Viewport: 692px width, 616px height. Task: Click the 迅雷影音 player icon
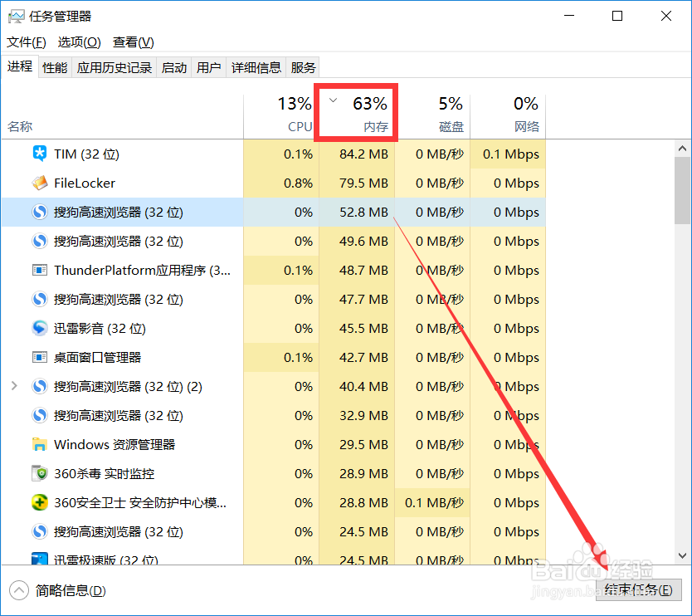tap(40, 328)
